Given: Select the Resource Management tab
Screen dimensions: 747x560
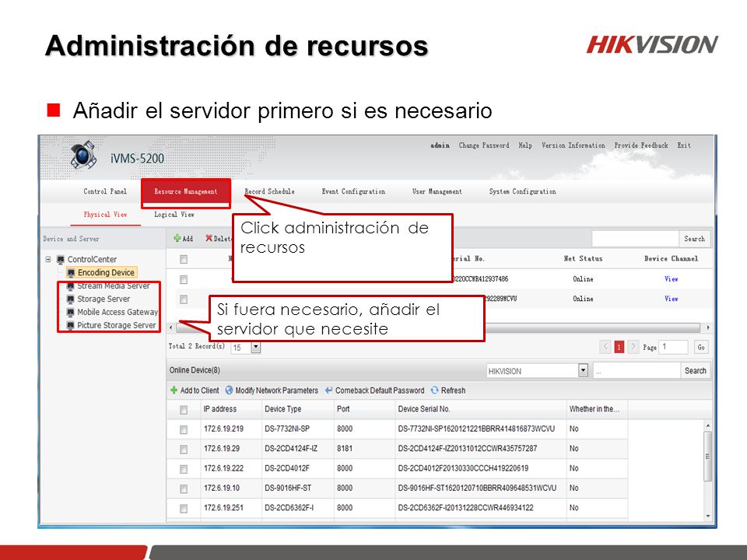Looking at the screenshot, I should 186,192.
